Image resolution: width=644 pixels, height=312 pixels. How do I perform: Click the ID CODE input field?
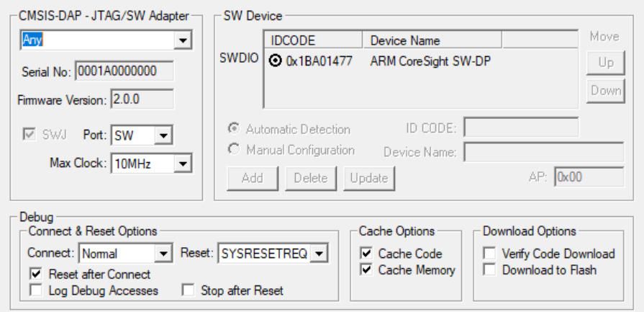[x=521, y=128]
